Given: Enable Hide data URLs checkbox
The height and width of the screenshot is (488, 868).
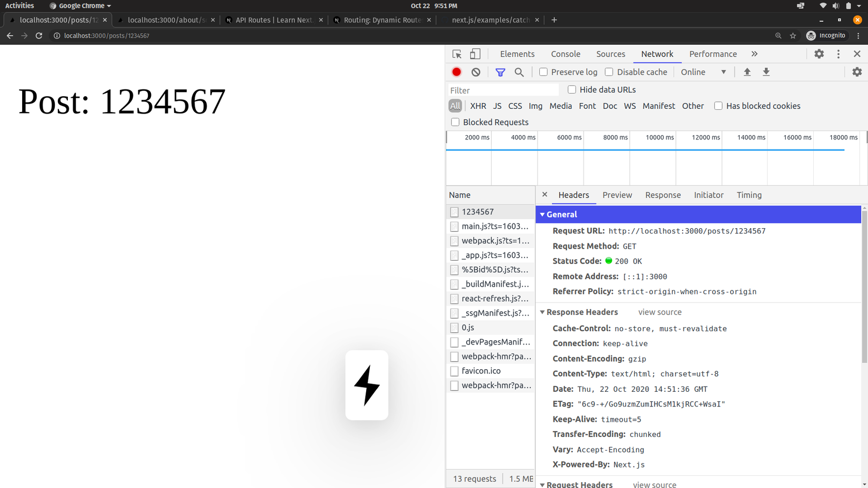Looking at the screenshot, I should coord(572,90).
